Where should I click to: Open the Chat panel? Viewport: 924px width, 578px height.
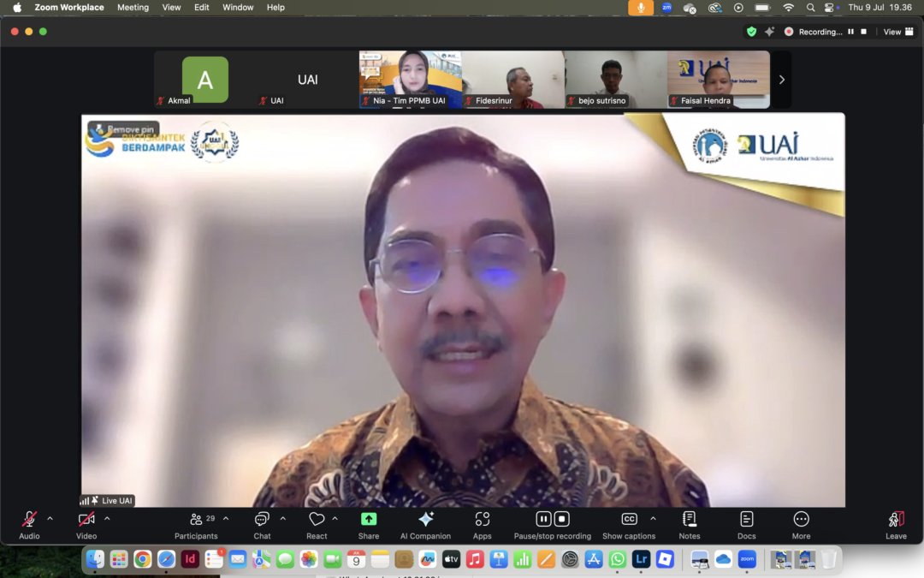tap(262, 525)
